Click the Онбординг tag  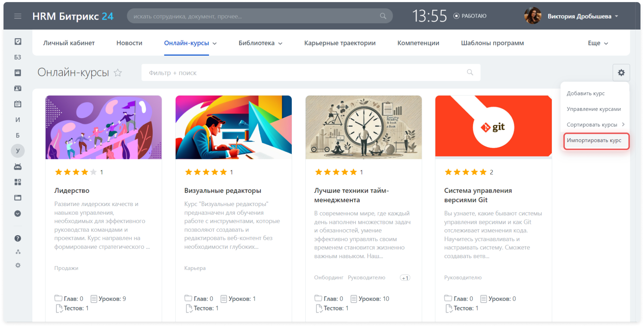tap(329, 277)
